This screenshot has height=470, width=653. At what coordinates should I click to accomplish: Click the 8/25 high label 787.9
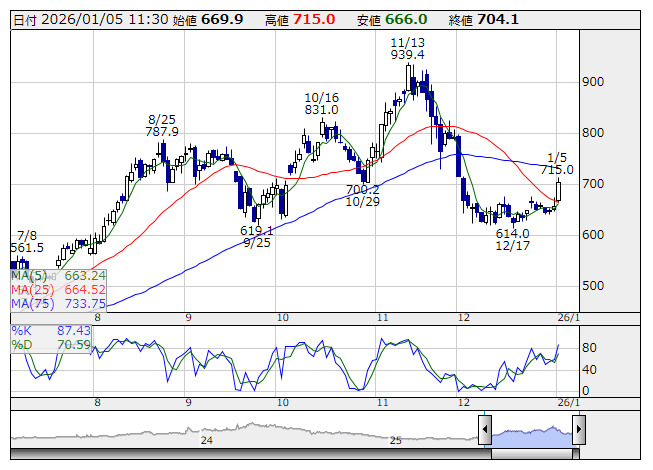click(x=162, y=131)
